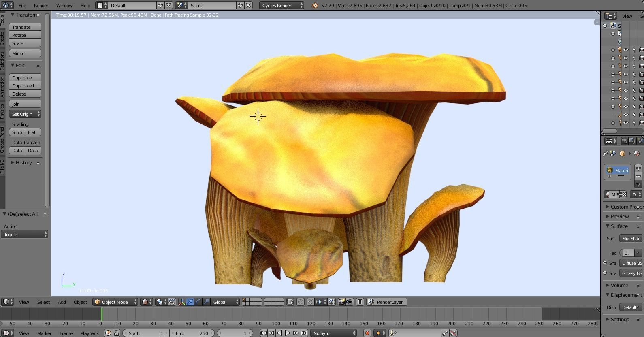644x337 pixels.
Task: Click the Delete button in Edit panel
Action: pyautogui.click(x=25, y=94)
